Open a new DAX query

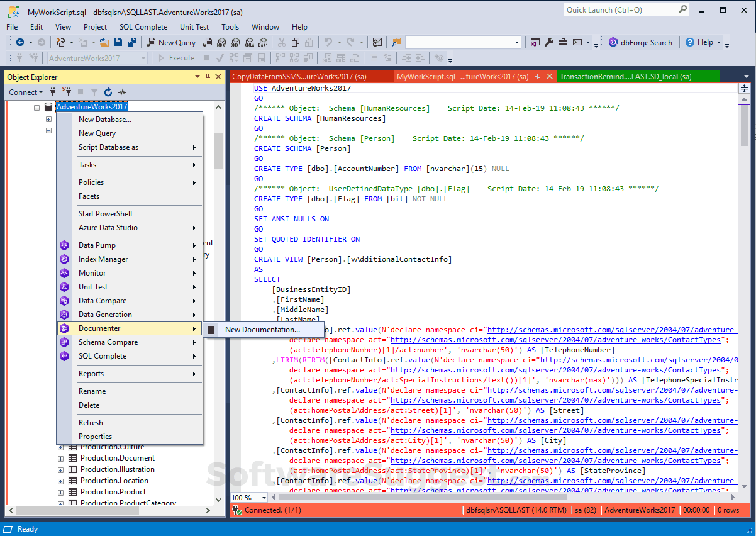click(x=264, y=42)
